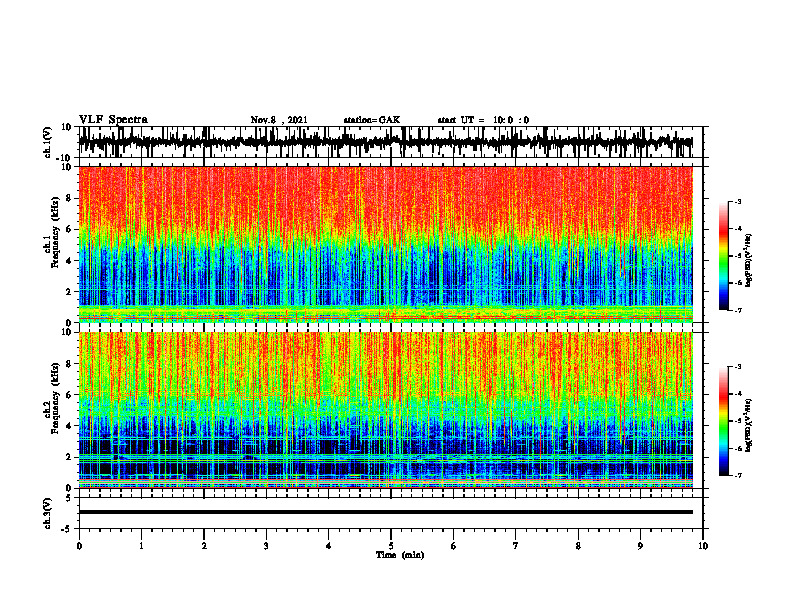Click the "2" kHz tick on ch.2 spectrogram
The image size is (792, 612).
[x=69, y=457]
